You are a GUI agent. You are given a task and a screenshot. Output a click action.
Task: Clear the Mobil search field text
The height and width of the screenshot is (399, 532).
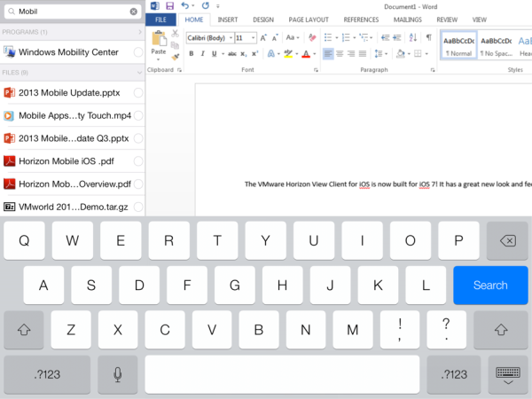[134, 12]
